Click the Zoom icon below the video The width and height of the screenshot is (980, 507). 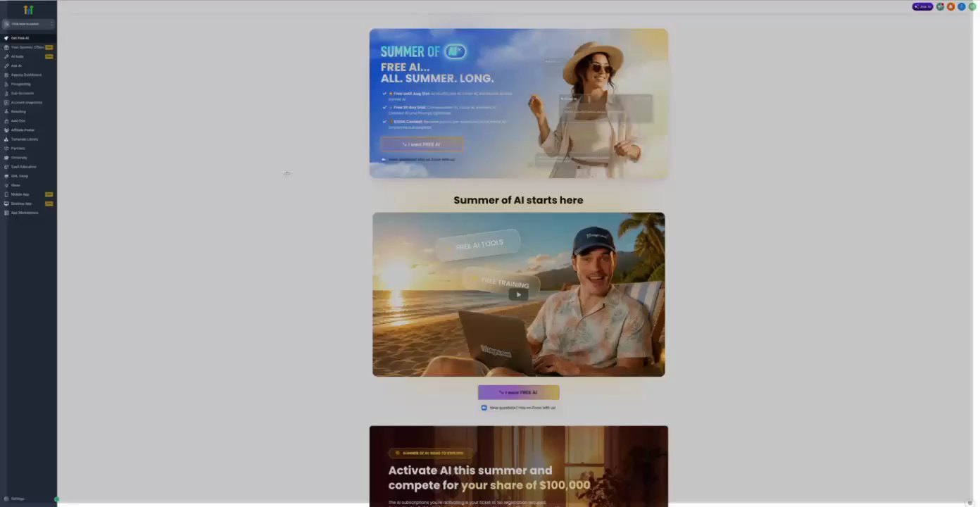(x=484, y=408)
